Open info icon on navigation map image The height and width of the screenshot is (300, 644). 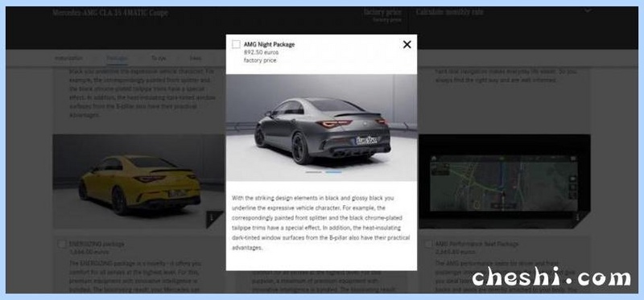click(579, 218)
